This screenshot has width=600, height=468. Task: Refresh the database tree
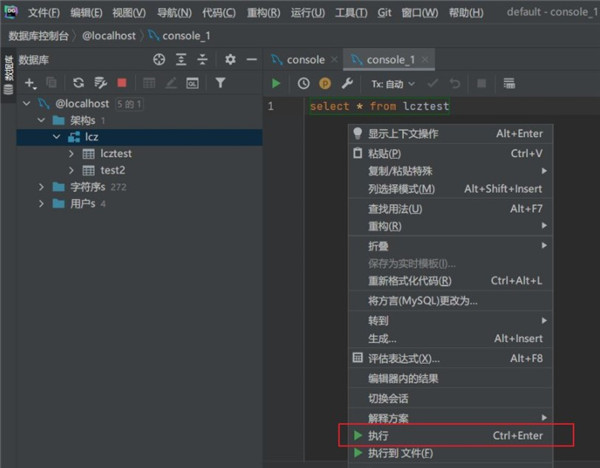(x=78, y=83)
